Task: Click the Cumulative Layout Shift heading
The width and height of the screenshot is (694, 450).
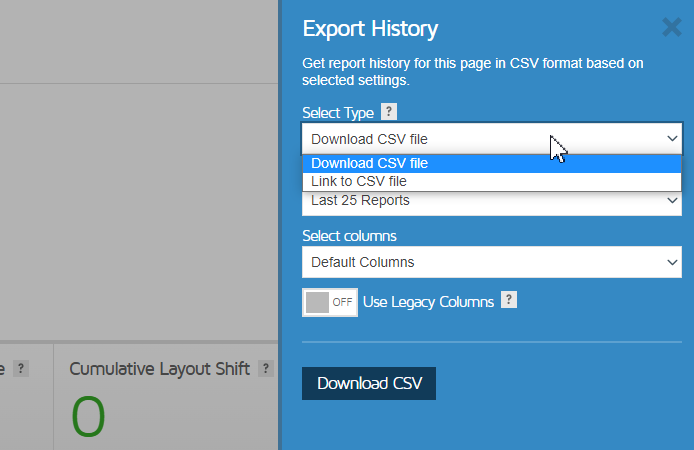Action: coord(159,369)
